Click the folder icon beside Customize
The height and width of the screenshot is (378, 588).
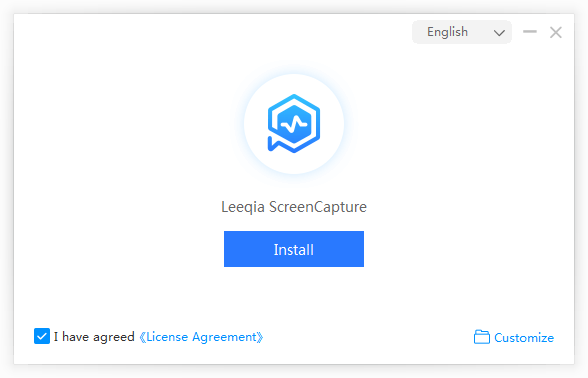(x=482, y=337)
